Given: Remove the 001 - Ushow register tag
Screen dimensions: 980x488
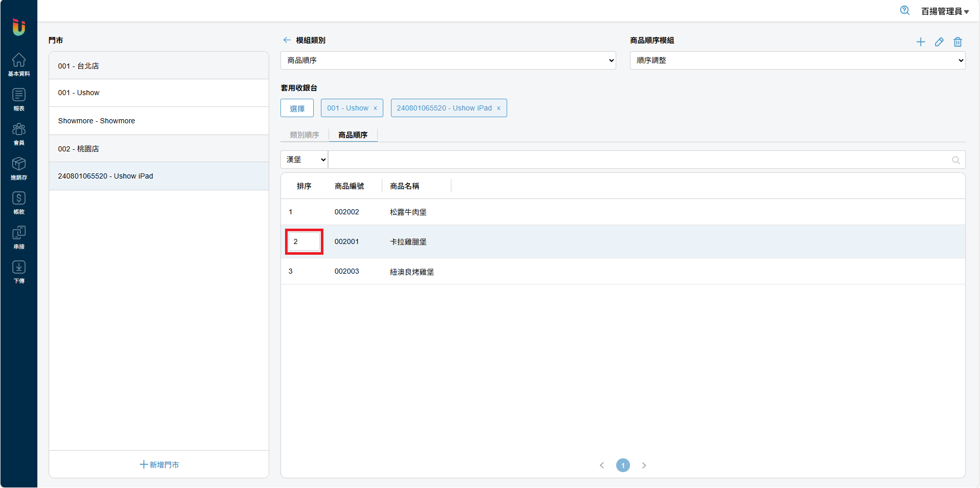Looking at the screenshot, I should click(375, 108).
